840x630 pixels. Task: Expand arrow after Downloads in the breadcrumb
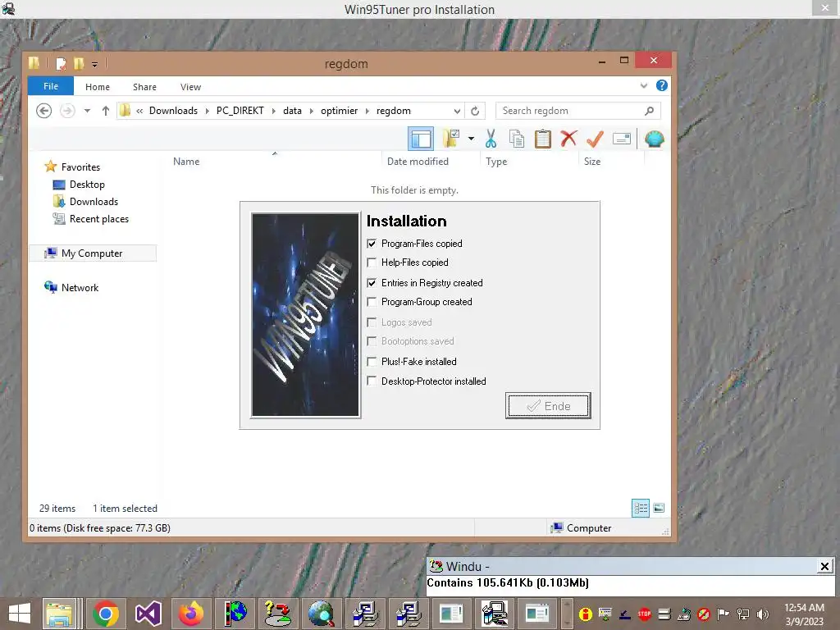pyautogui.click(x=207, y=111)
